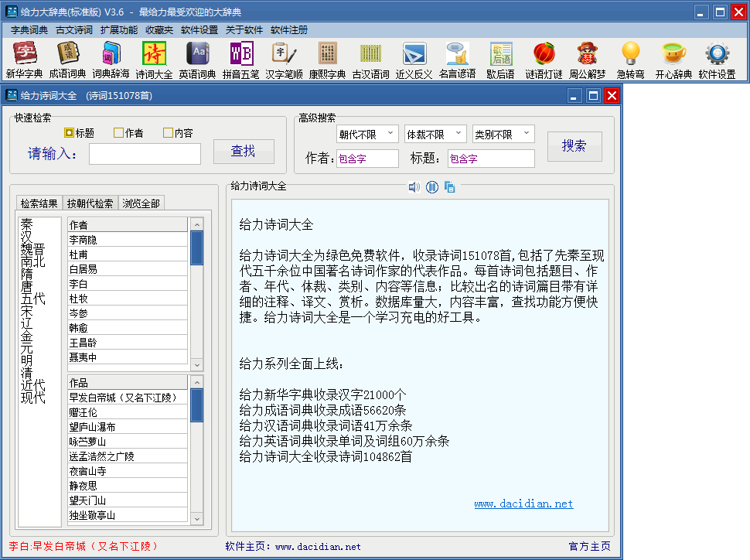
Task: Open the 体裁不限 genre dropdown
Action: (435, 135)
